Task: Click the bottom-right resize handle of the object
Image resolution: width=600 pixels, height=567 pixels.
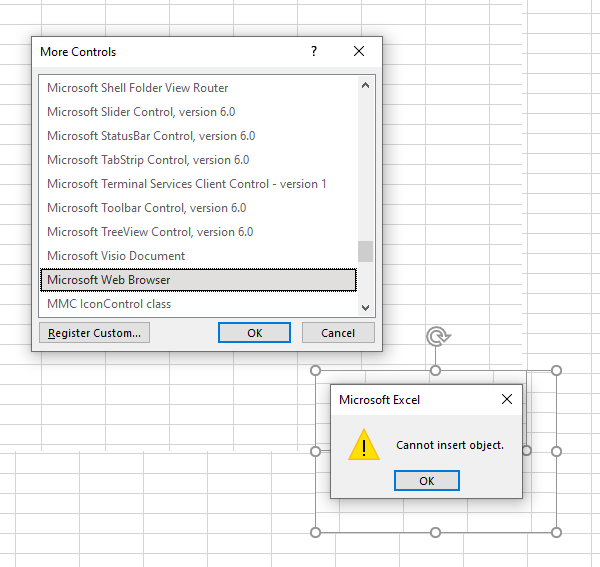Action: (x=556, y=532)
